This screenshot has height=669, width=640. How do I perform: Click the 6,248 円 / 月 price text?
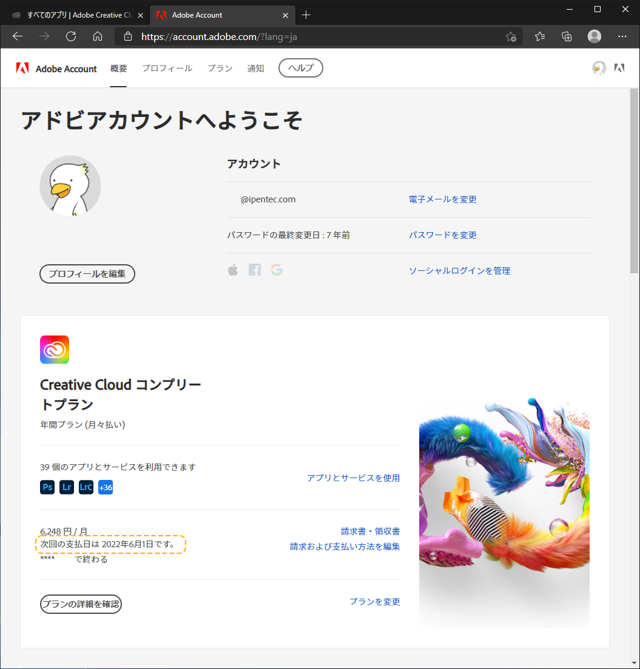pyautogui.click(x=64, y=531)
